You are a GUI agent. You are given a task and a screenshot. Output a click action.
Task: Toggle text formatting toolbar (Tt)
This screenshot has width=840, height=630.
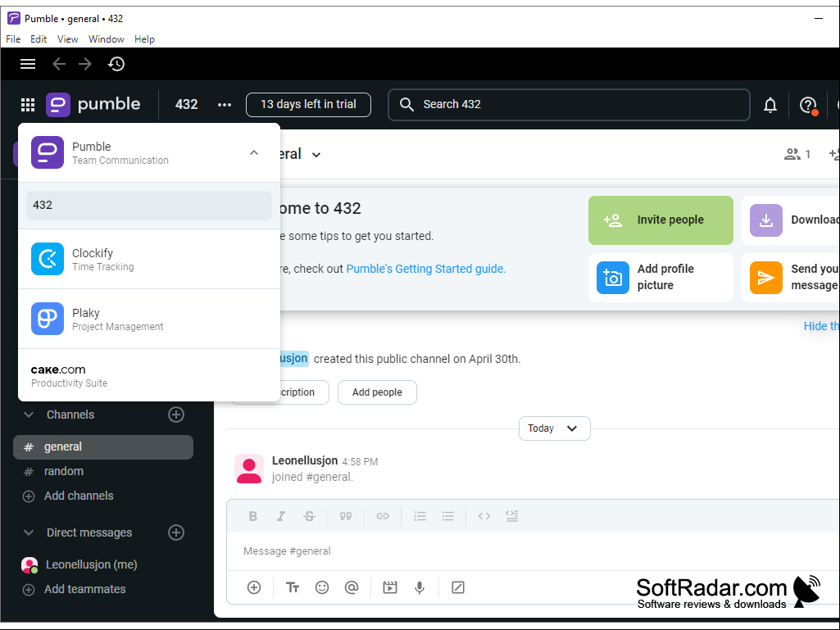293,587
